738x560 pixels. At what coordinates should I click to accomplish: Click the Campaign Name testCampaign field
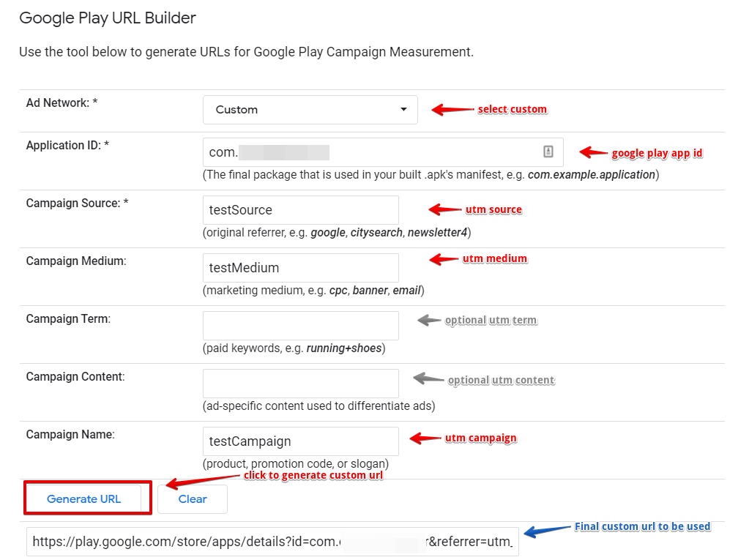coord(300,441)
